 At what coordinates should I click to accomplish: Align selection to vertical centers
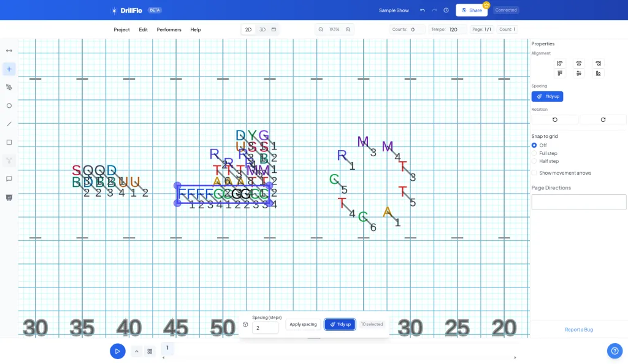(x=579, y=73)
